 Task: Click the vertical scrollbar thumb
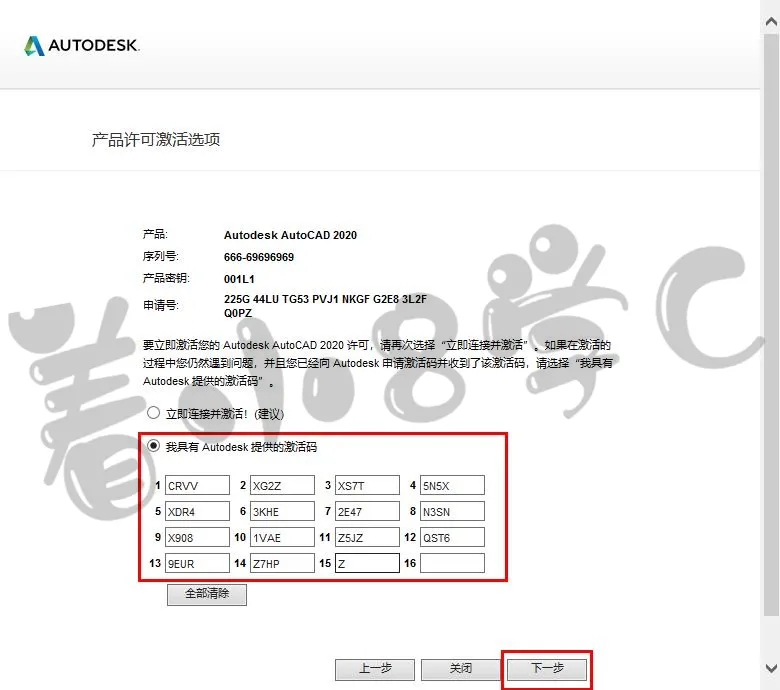[x=771, y=324]
